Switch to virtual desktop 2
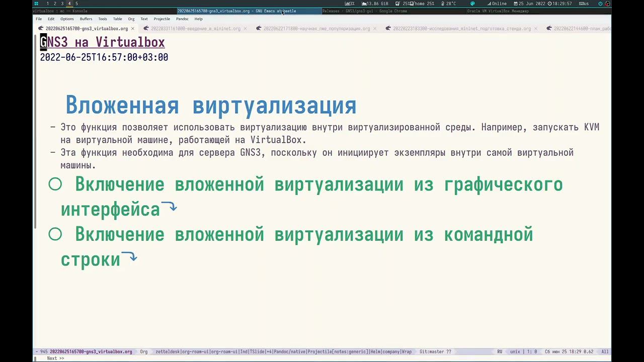The image size is (644, 362). tap(55, 4)
